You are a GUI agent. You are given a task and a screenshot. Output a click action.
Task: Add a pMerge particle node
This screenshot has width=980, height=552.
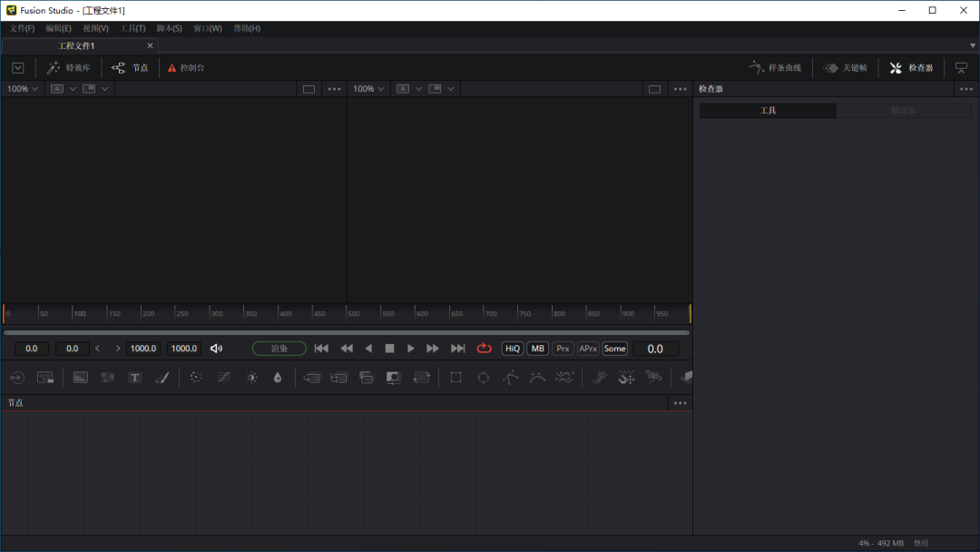(x=626, y=378)
